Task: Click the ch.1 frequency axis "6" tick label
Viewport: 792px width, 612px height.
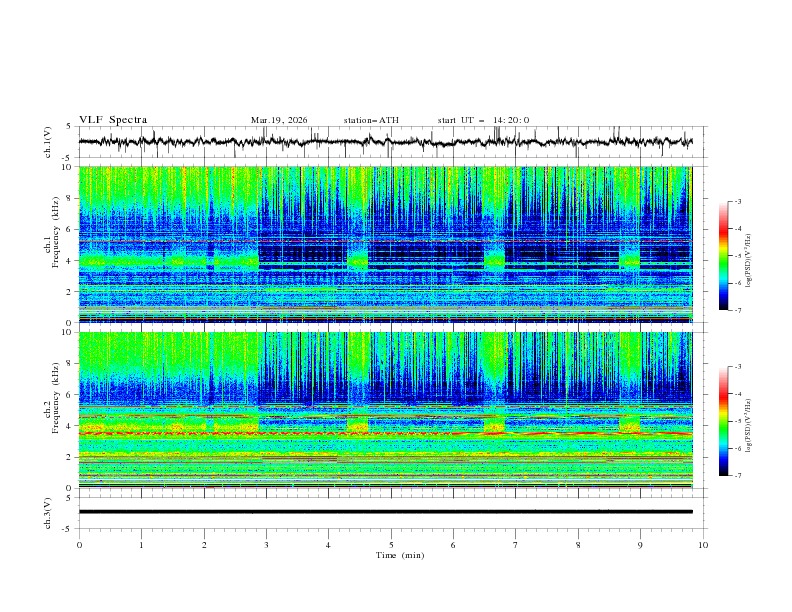Action: (x=70, y=230)
